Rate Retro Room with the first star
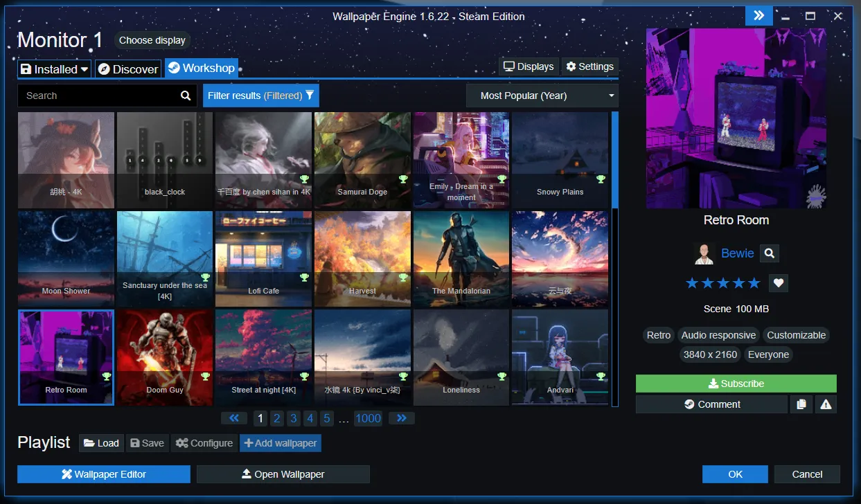 pyautogui.click(x=692, y=282)
